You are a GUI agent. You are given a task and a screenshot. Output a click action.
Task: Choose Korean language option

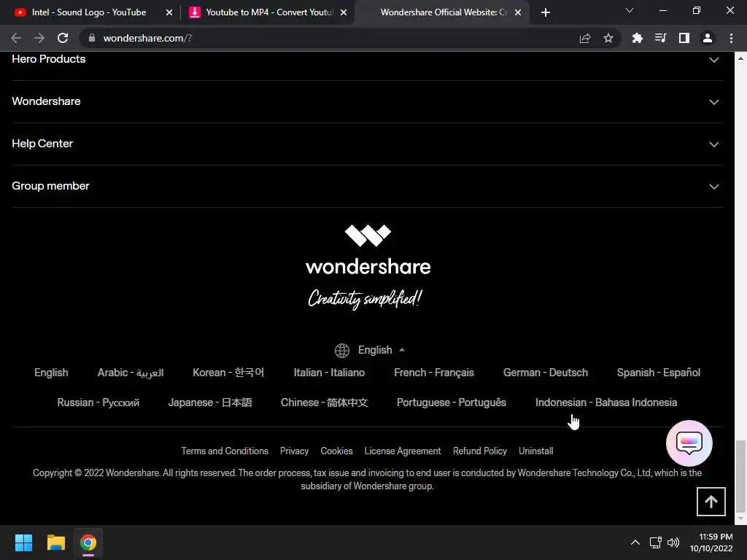[x=228, y=373]
